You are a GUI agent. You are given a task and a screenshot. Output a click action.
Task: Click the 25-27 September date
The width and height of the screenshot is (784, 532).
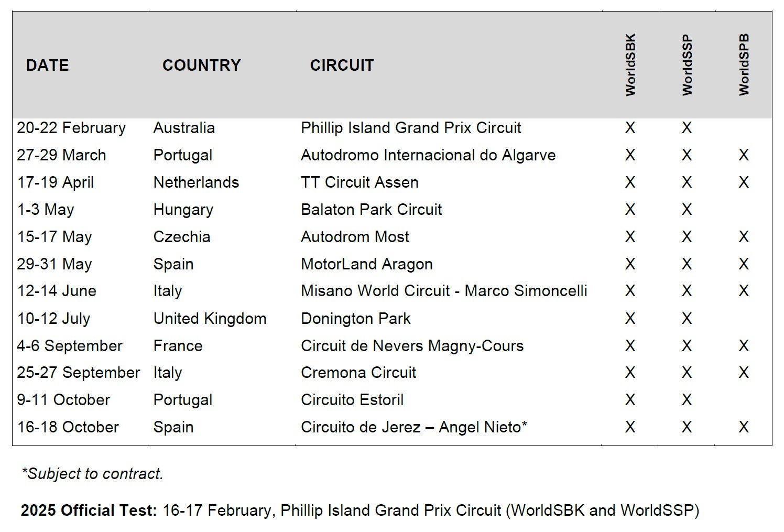[79, 373]
